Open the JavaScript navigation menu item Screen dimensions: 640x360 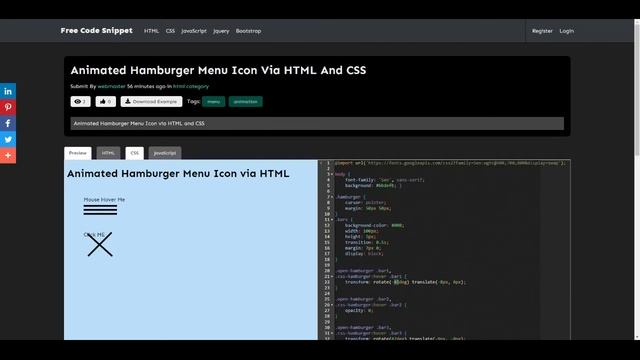pos(194,31)
